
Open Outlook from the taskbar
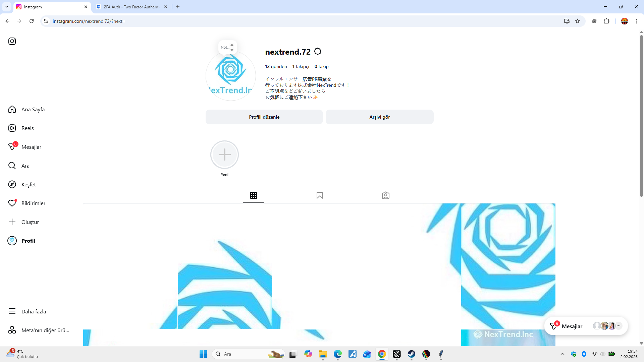(x=367, y=354)
